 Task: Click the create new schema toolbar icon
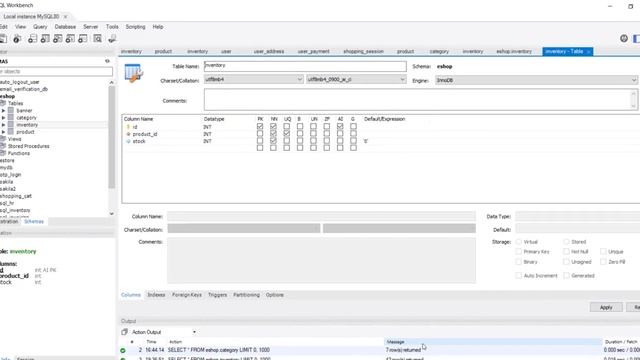[x=32, y=39]
